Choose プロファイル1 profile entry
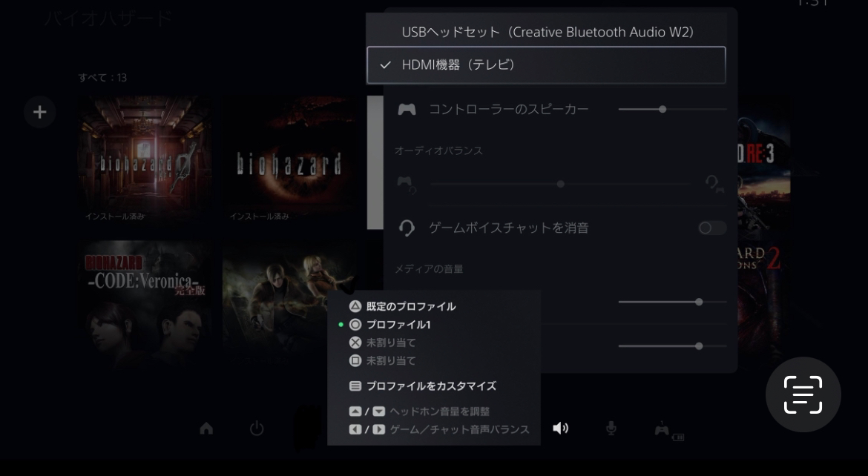868x476 pixels. 398,324
